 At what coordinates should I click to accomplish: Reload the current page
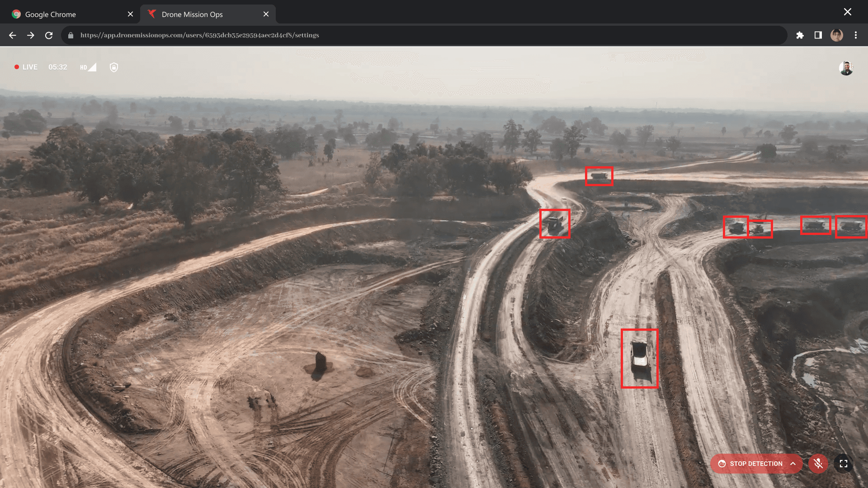49,35
